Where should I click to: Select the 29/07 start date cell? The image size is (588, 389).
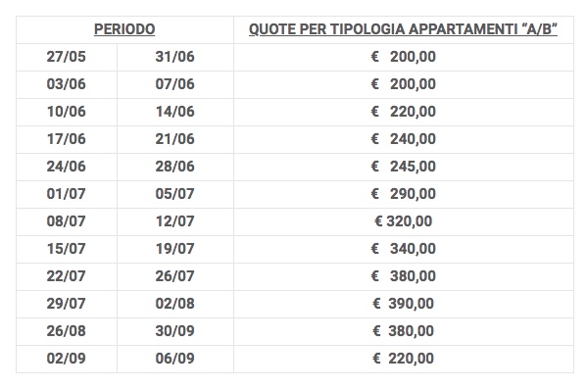click(67, 304)
